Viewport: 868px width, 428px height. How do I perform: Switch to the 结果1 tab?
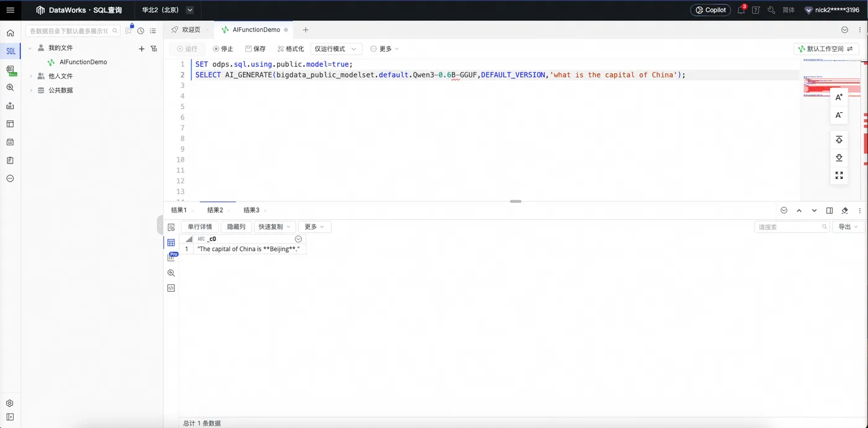179,211
